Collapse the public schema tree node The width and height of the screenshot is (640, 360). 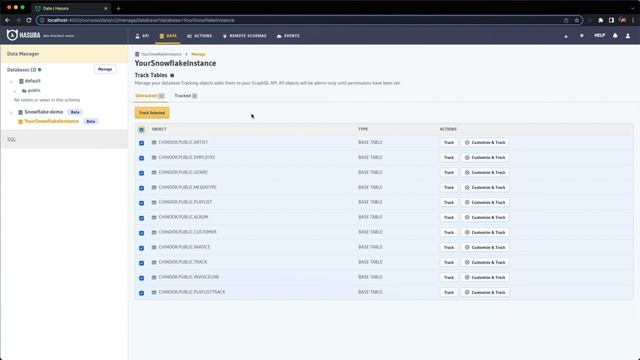point(15,91)
